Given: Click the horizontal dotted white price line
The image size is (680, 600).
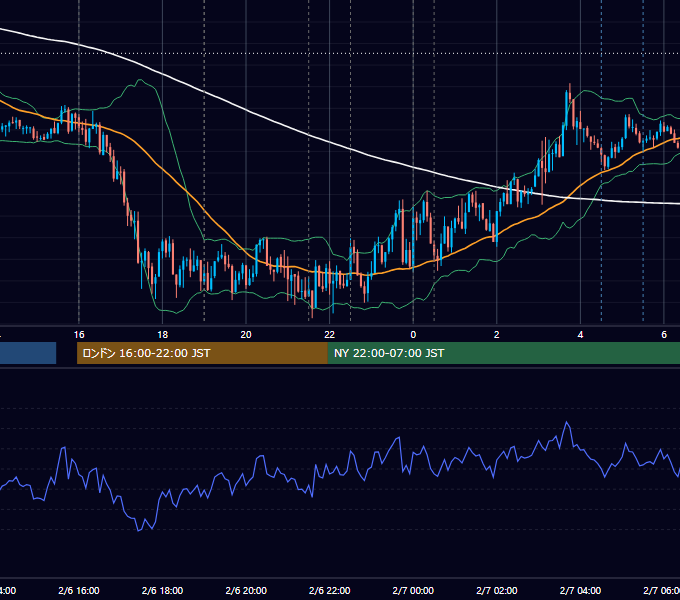Looking at the screenshot, I should [340, 54].
